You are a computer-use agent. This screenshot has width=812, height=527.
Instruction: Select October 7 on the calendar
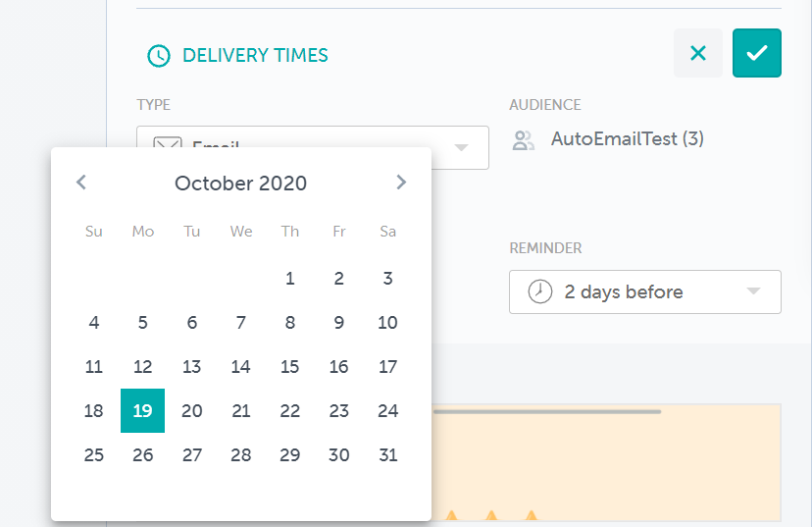[241, 323]
